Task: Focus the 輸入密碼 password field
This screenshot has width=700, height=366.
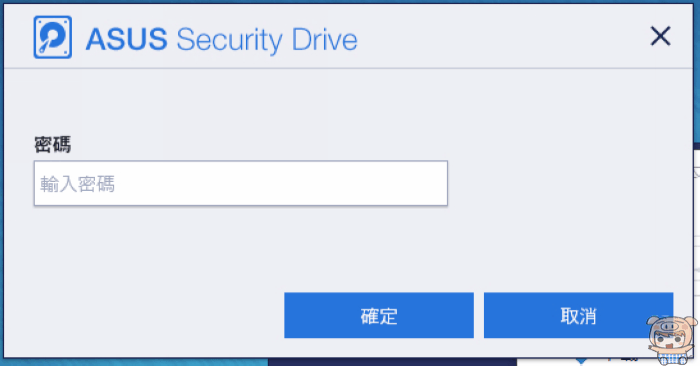Action: tap(241, 183)
